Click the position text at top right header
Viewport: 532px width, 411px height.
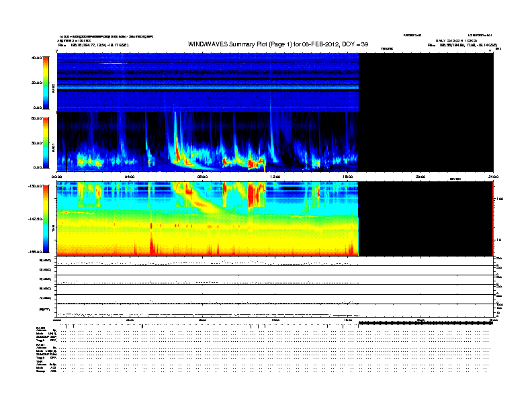pos(462,45)
